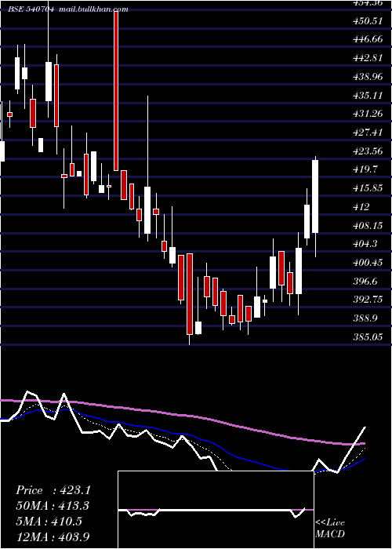Select the 404.3 price label
The image size is (392, 549).
tap(365, 244)
